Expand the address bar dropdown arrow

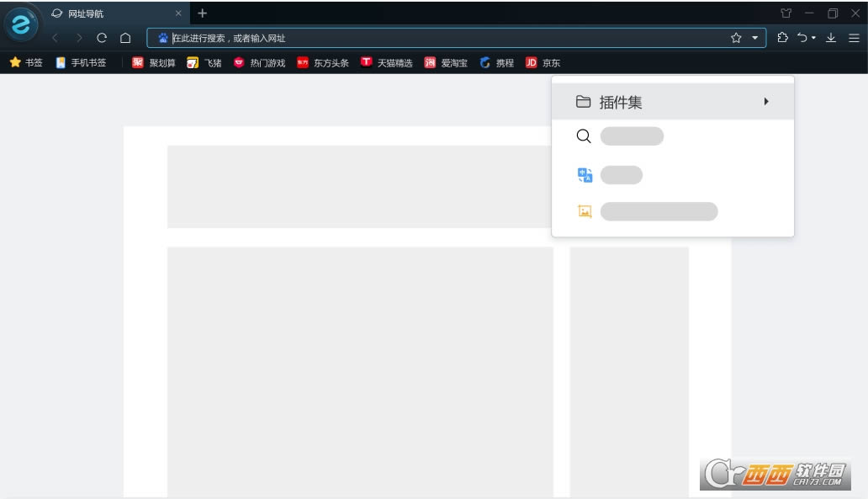(754, 38)
